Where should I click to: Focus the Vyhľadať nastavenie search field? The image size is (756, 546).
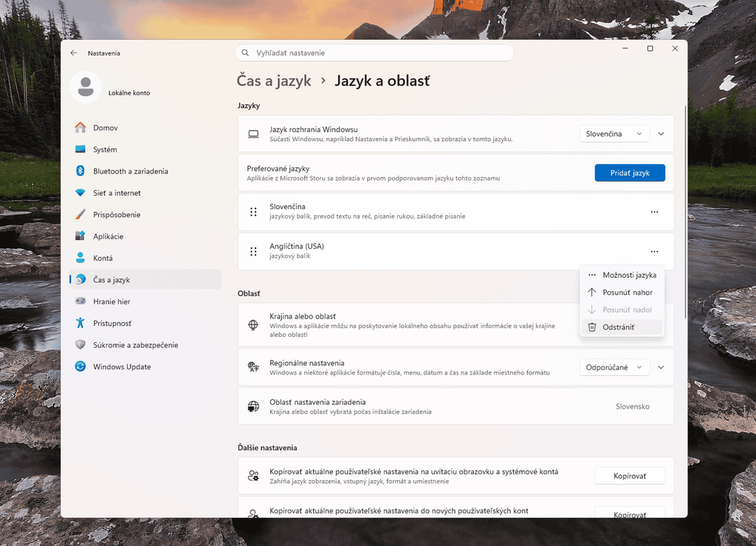coord(374,53)
